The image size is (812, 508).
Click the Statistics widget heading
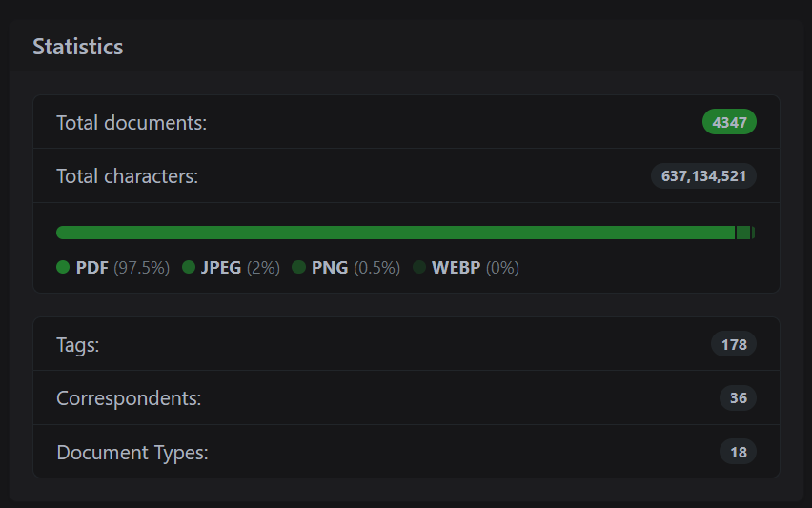(x=78, y=46)
